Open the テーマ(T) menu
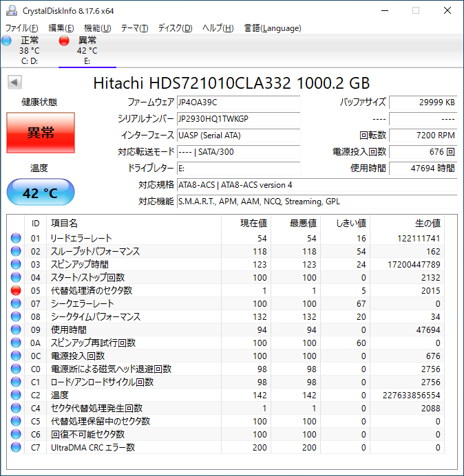Screen dimensions: 464x476 (135, 28)
